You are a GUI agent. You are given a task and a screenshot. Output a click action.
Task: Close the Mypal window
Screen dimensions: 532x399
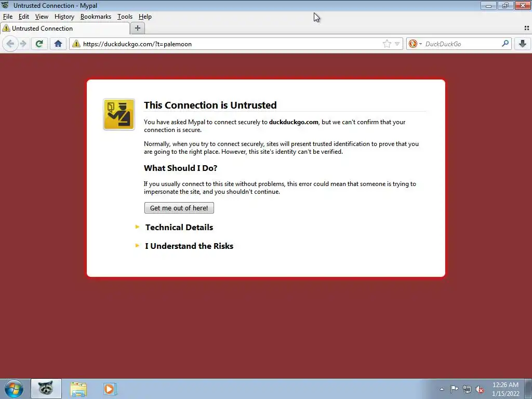click(523, 5)
